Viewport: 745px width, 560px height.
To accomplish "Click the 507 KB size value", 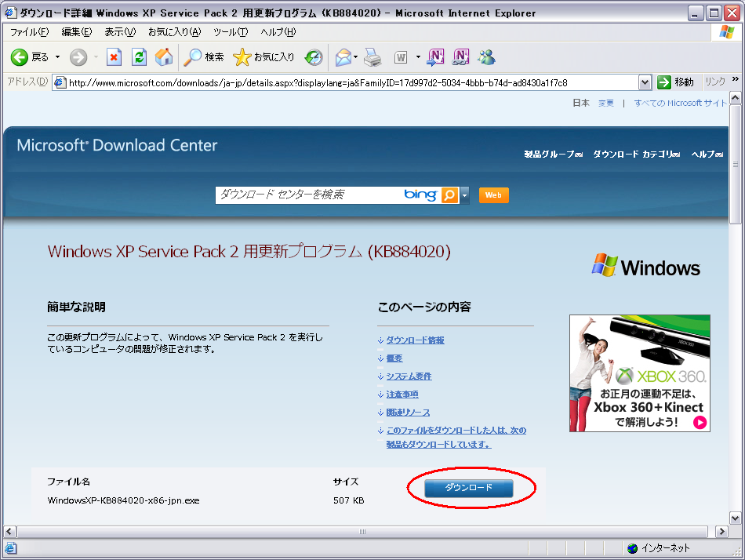I will (x=349, y=500).
